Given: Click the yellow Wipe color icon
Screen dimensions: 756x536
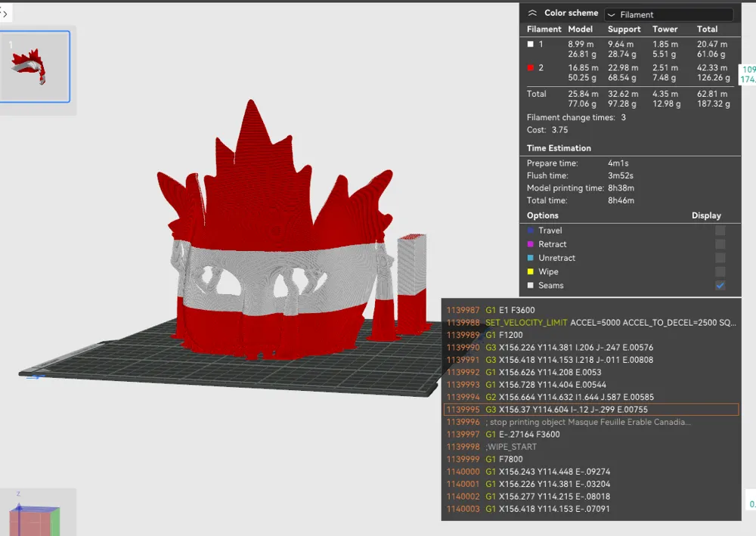Looking at the screenshot, I should point(531,271).
